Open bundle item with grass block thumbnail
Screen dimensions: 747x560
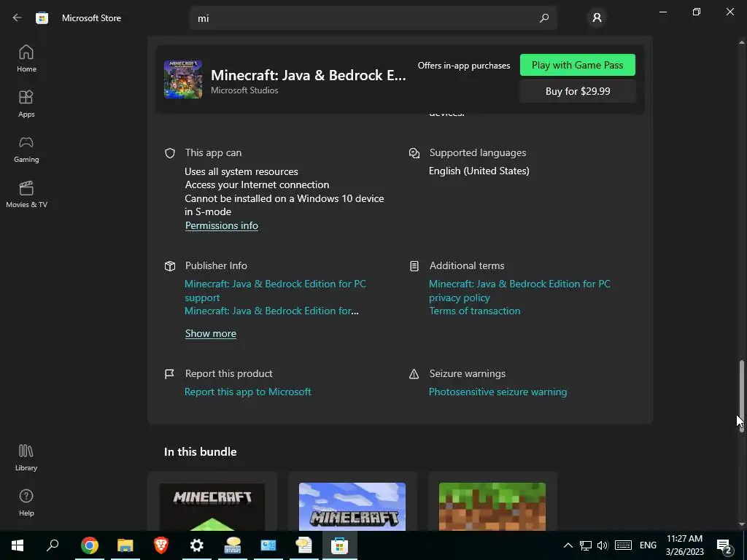pyautogui.click(x=492, y=502)
